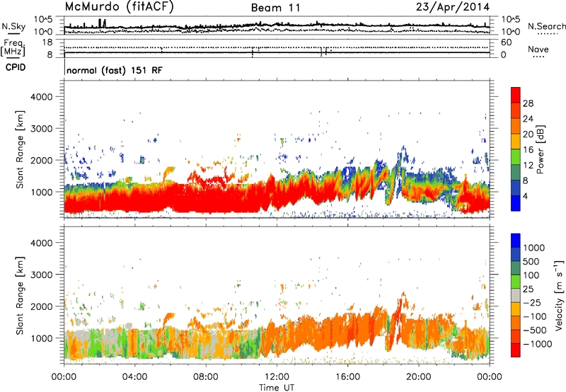Click the 'Power [dB]' color bar label
Screen dimensions: 566x392
[540, 149]
